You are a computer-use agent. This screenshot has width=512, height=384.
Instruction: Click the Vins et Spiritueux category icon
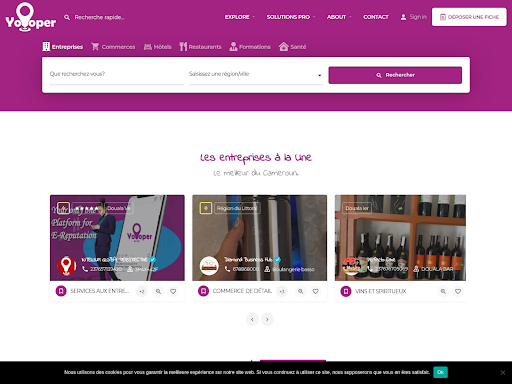(346, 291)
